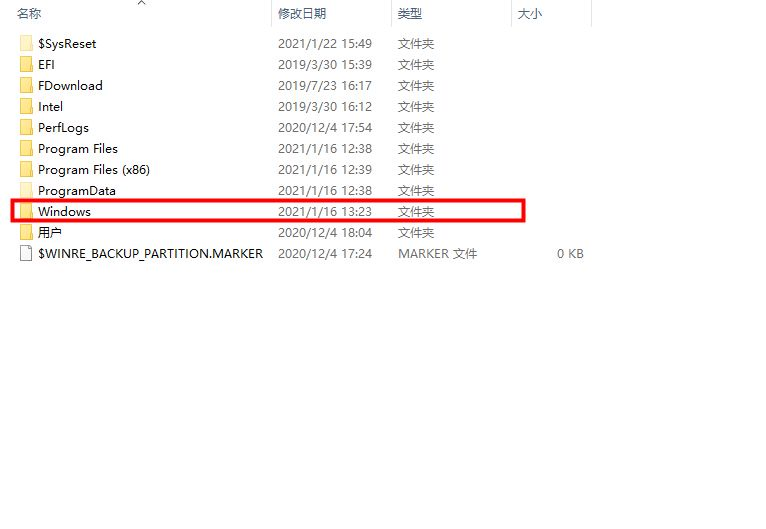
Task: Select the Windows folder name
Action: click(64, 212)
